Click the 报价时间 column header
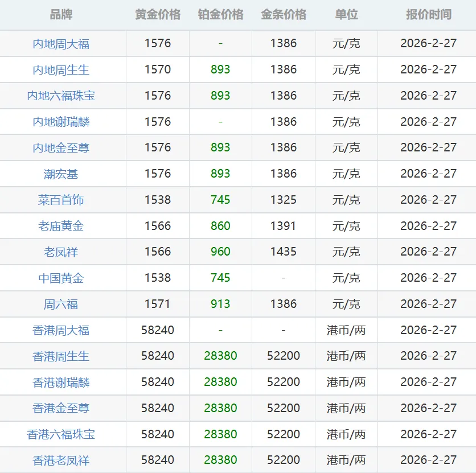Viewport: 476px width, 473px height. [x=429, y=15]
